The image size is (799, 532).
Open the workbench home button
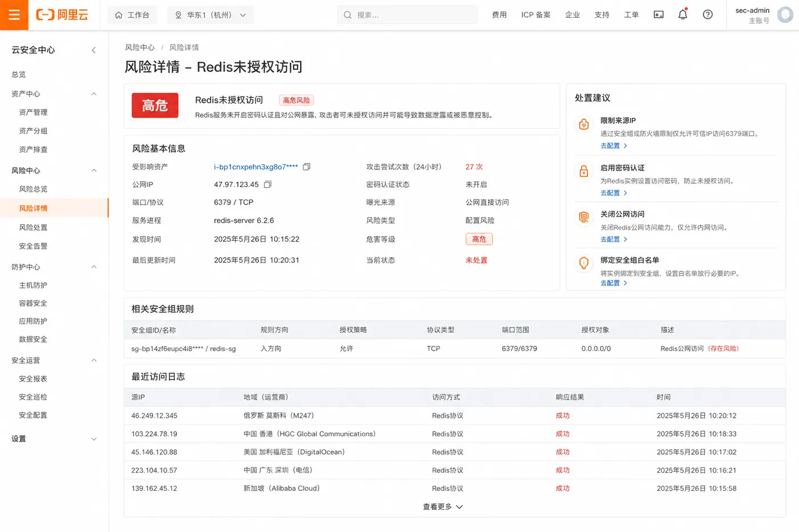click(x=132, y=15)
